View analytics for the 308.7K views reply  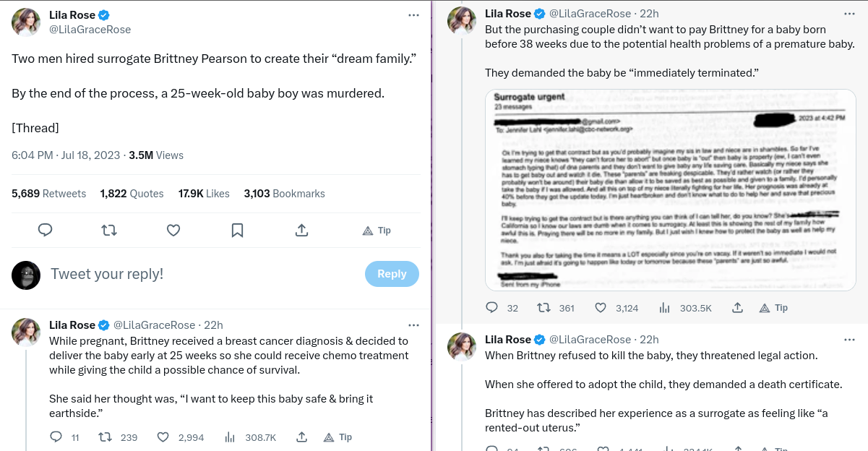pyautogui.click(x=231, y=437)
